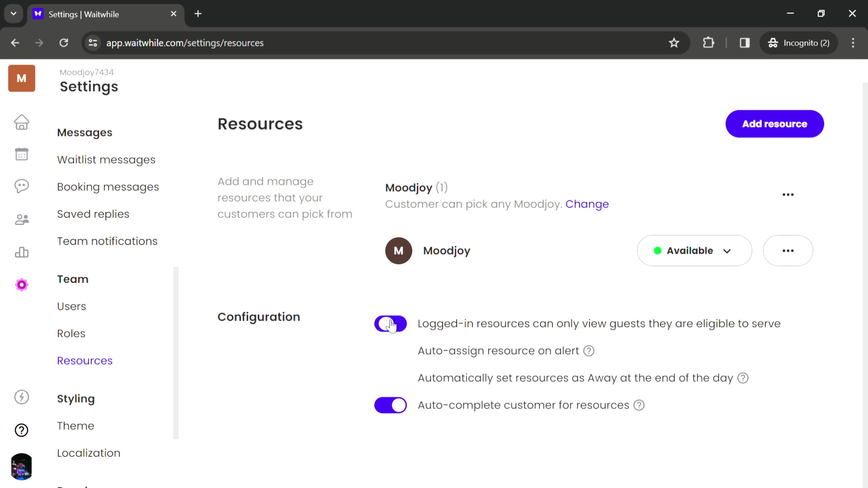This screenshot has height=488, width=868.
Task: Open Theme under Styling
Action: (x=75, y=426)
